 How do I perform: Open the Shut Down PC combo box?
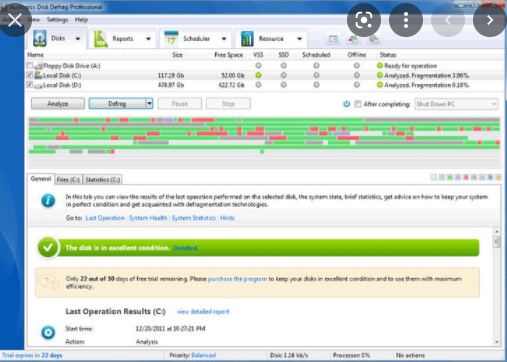[456, 104]
